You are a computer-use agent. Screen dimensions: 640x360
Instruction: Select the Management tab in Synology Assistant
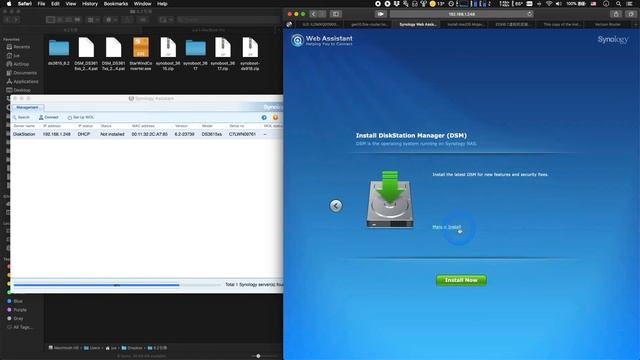(x=27, y=107)
